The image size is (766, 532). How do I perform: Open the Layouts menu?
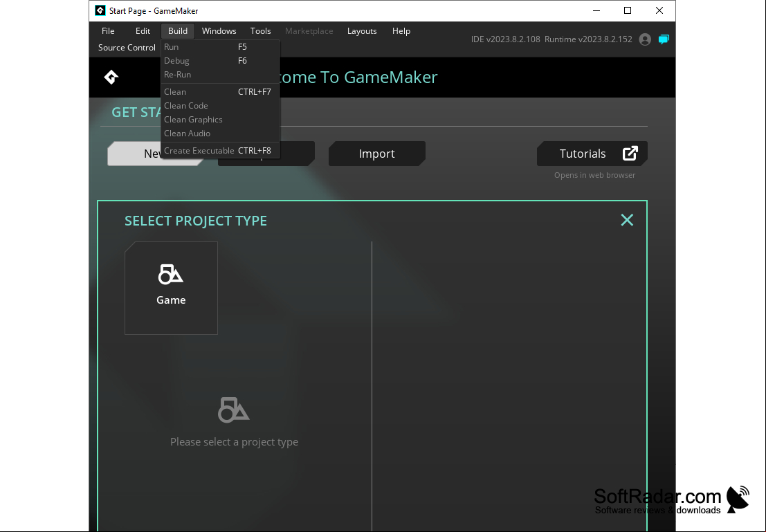(x=362, y=30)
